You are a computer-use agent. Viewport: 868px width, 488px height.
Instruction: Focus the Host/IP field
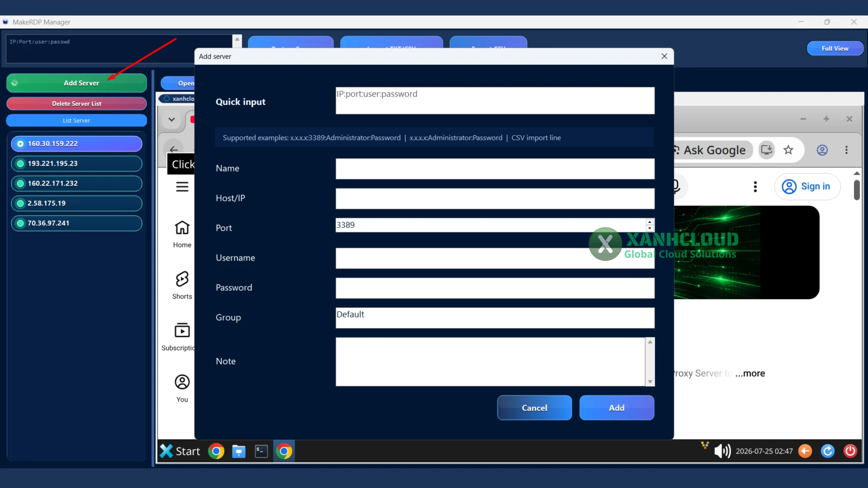pos(495,199)
